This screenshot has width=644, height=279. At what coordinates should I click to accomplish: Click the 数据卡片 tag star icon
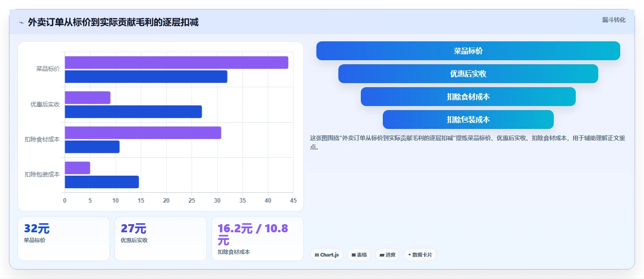409,255
